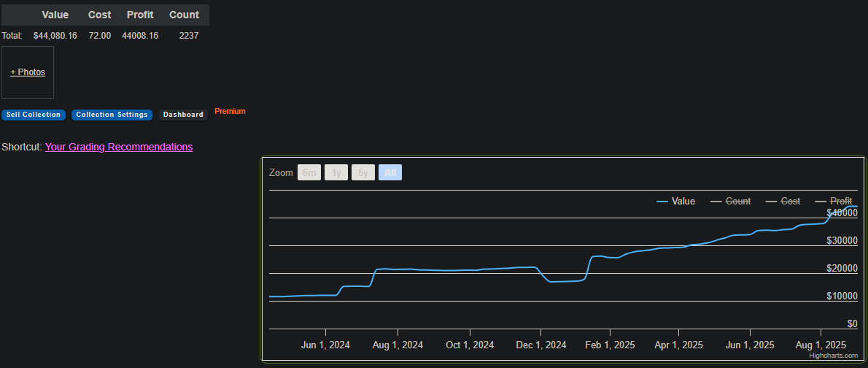Click the Apr 1, 2025 axis label
Viewport: 868px width, 368px height.
(678, 345)
